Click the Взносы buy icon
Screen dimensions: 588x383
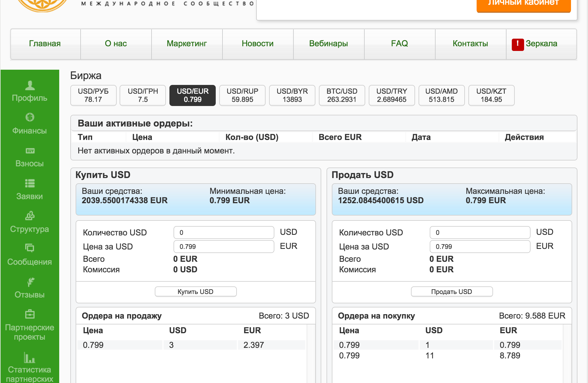(x=30, y=151)
